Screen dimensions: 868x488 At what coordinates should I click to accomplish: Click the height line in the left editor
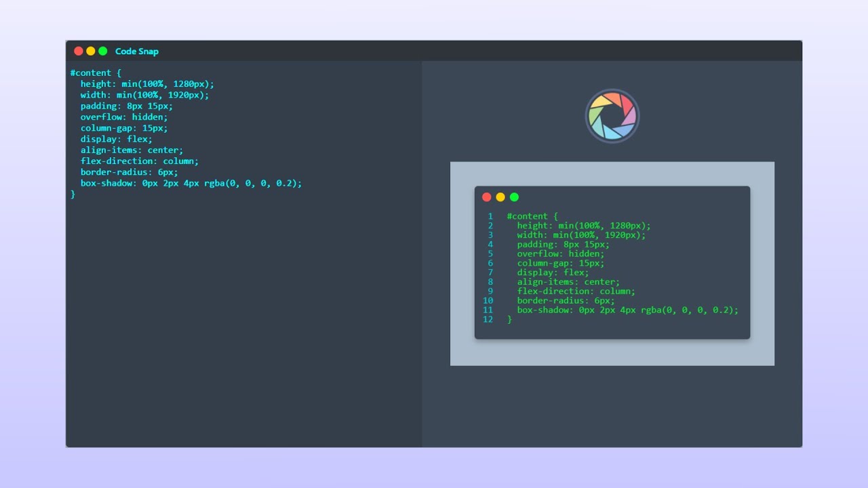(x=147, y=84)
